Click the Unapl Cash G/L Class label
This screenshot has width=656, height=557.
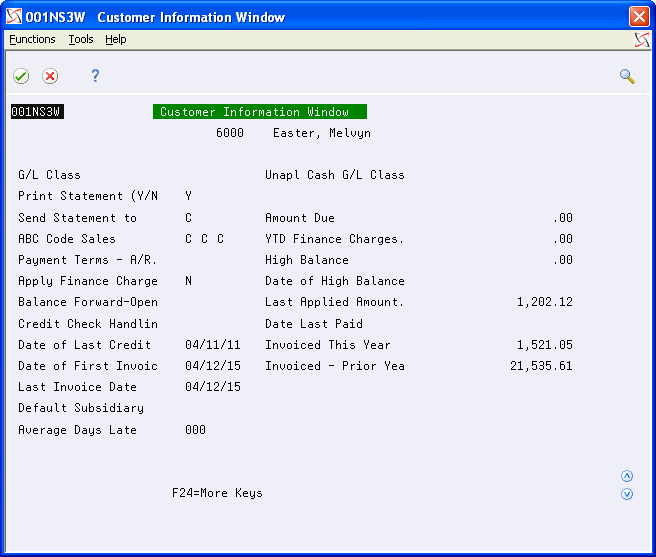tap(335, 175)
